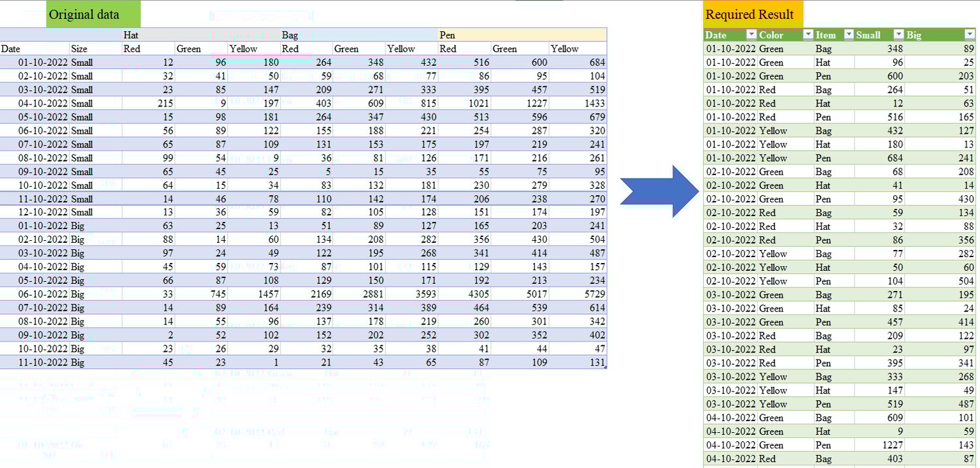Select the 'Red' header under Hat
Screen dimensions: 980x468
[x=148, y=48]
